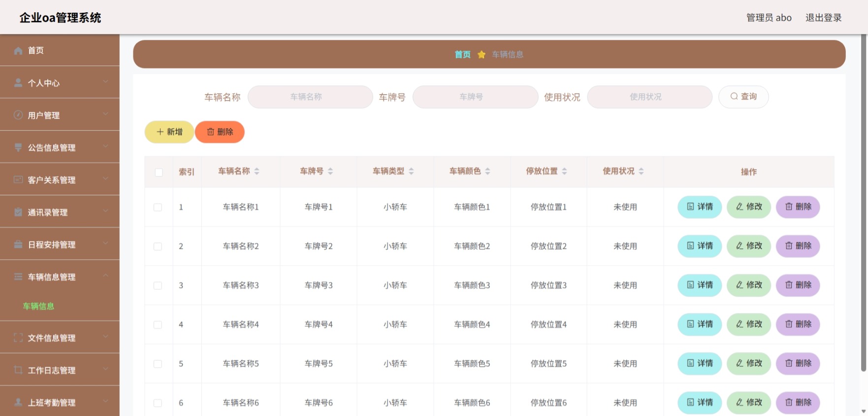Click 删除 for 车辆名称6
Screen dimensions: 868x416
pyautogui.click(x=798, y=402)
